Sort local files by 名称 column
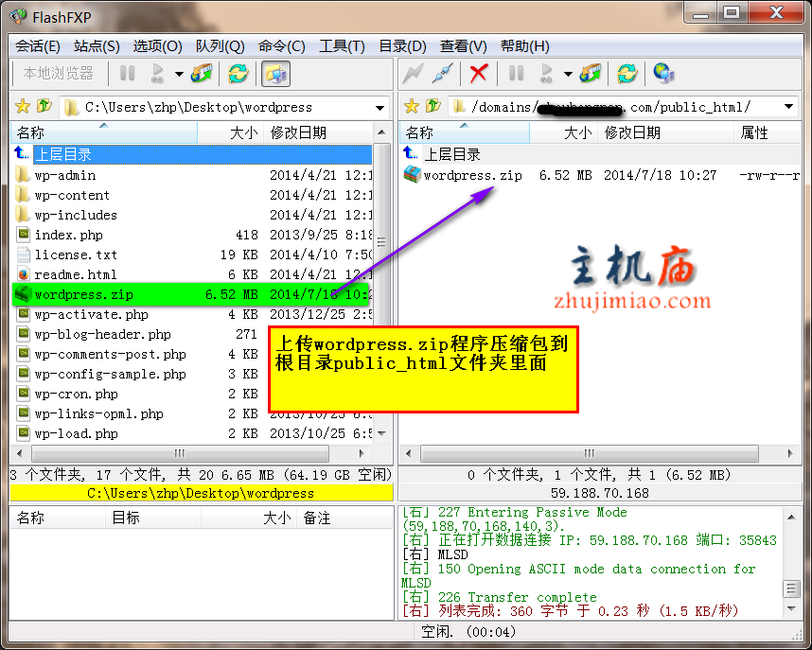 (x=103, y=133)
